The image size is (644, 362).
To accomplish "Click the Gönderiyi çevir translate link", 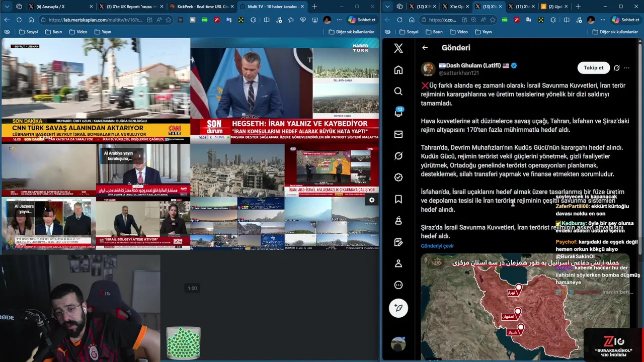I will pyautogui.click(x=437, y=246).
